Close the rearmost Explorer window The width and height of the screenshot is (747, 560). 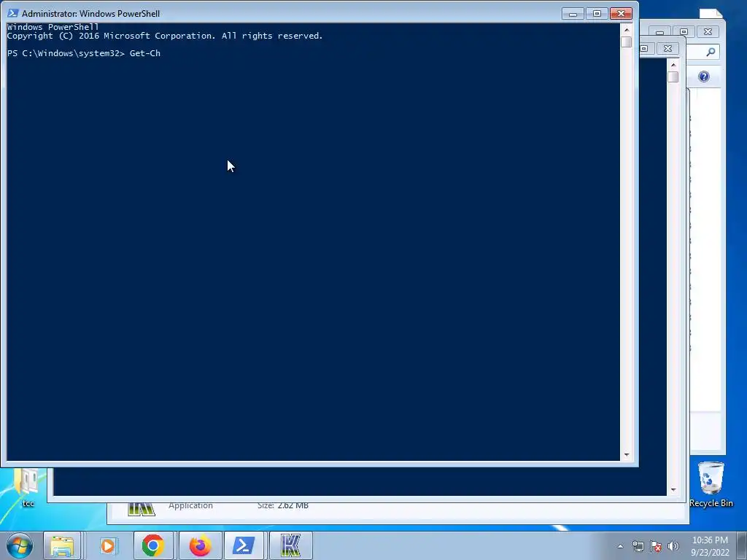click(x=708, y=32)
